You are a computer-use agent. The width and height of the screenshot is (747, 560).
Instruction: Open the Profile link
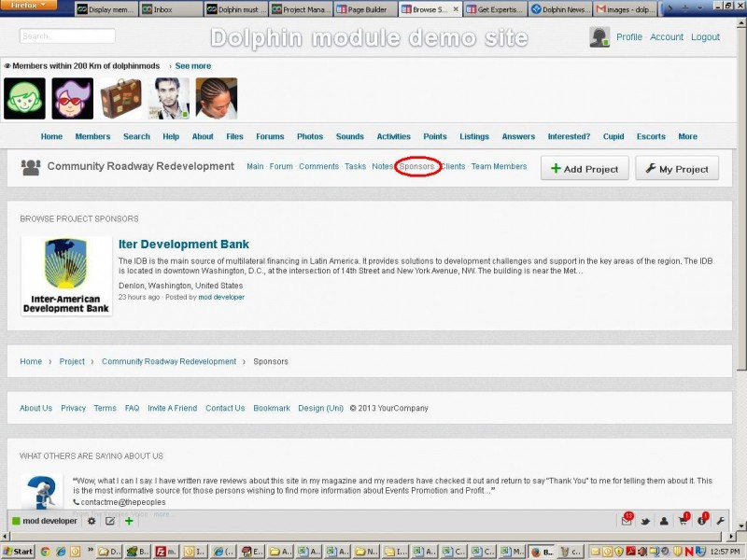tap(628, 37)
